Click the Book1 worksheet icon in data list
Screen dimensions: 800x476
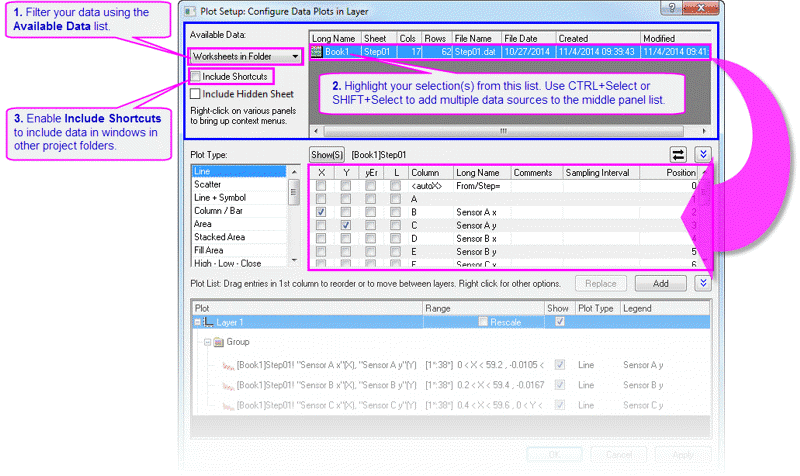click(317, 50)
